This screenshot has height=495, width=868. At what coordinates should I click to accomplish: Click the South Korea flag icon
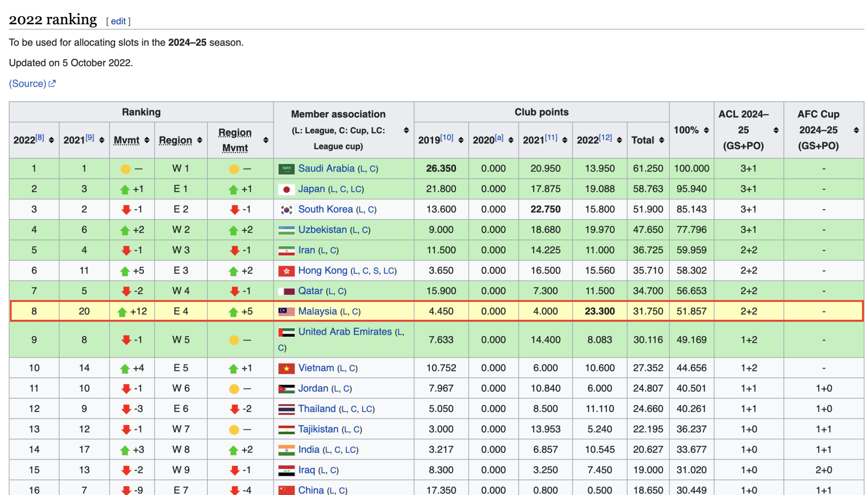coord(286,210)
